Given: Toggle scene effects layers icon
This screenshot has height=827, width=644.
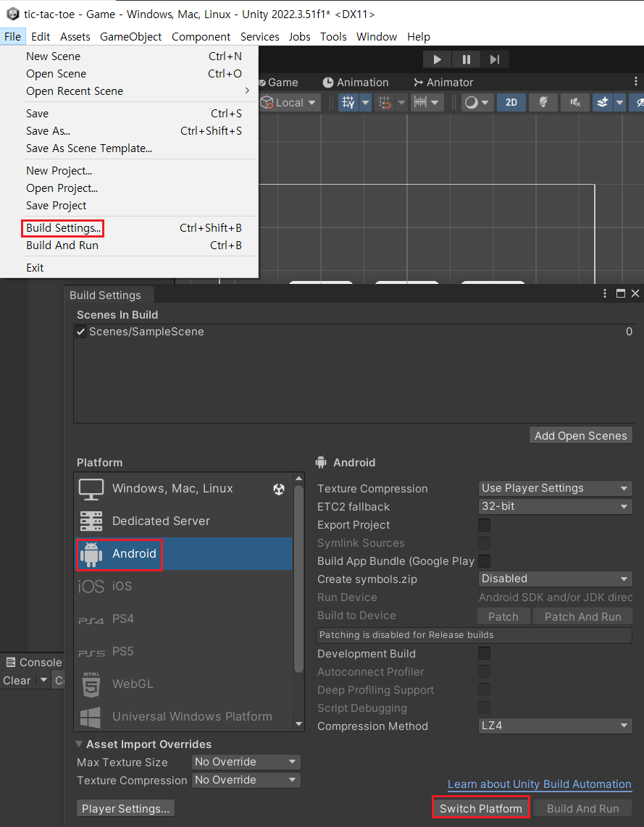Looking at the screenshot, I should click(602, 102).
